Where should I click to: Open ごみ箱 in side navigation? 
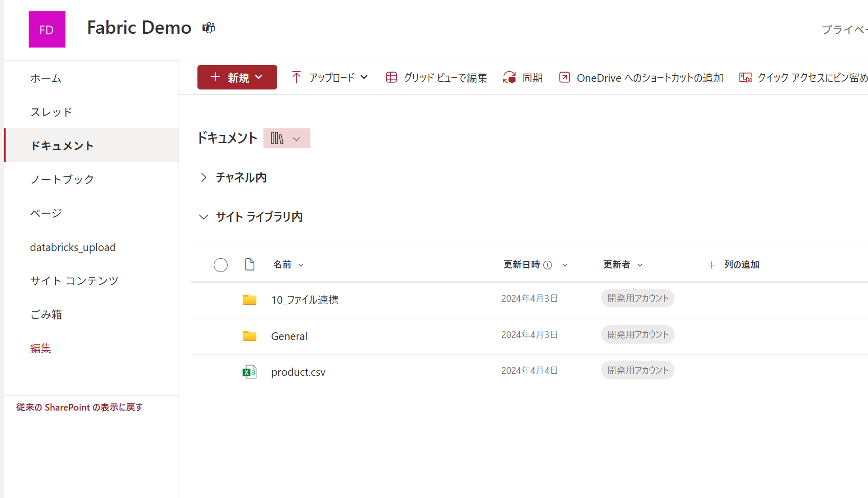pos(46,314)
